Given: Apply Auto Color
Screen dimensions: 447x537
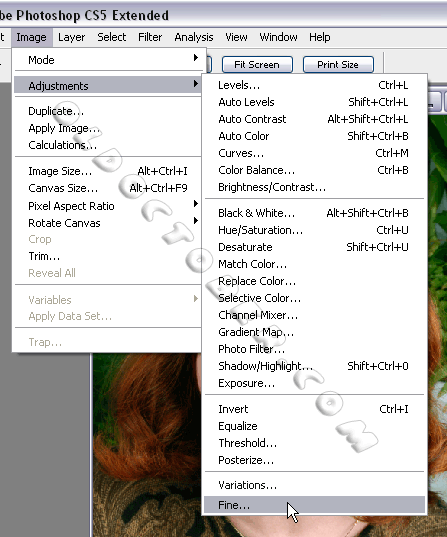Looking at the screenshot, I should click(314, 136).
